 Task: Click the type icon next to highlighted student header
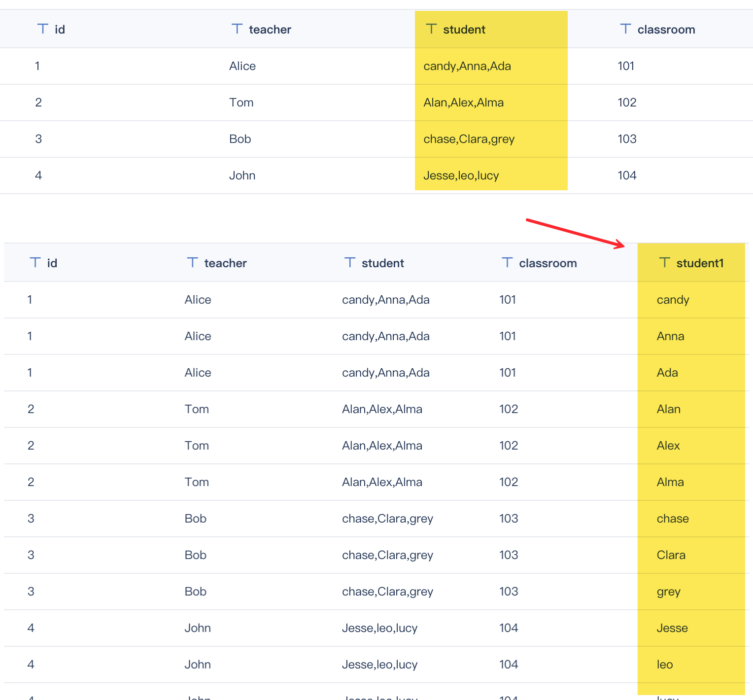click(x=431, y=29)
